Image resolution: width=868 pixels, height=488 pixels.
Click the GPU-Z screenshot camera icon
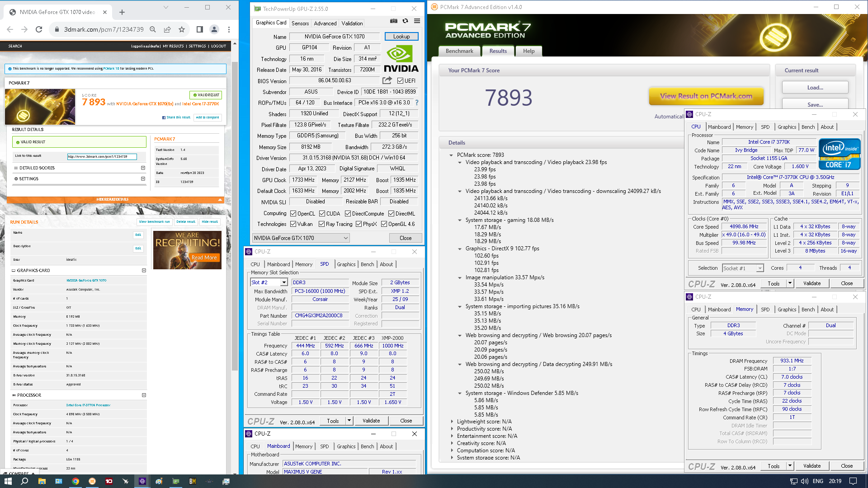click(x=394, y=21)
